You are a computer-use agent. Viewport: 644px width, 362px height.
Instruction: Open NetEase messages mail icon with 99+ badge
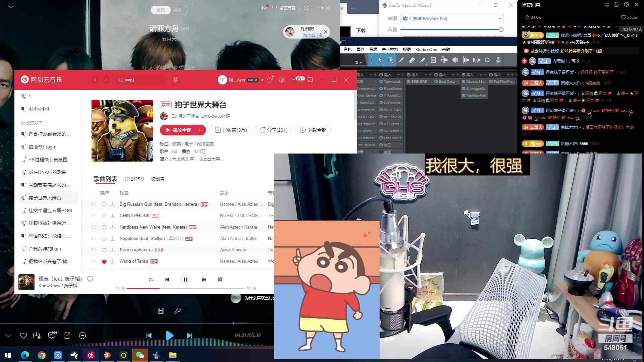click(x=294, y=80)
